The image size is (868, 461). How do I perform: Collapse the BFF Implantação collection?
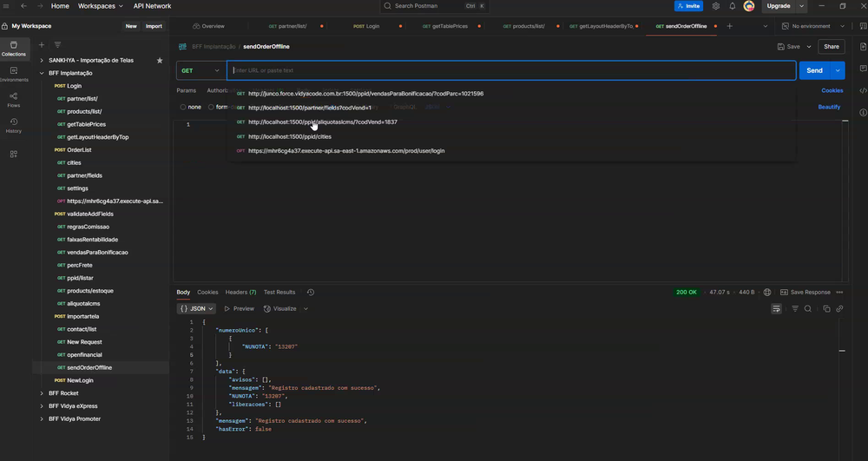42,73
